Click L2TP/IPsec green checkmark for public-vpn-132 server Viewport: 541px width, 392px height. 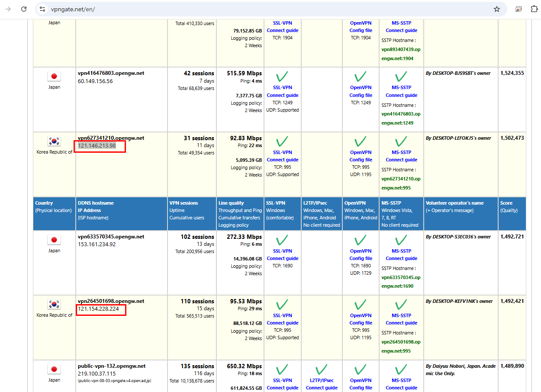click(x=321, y=370)
